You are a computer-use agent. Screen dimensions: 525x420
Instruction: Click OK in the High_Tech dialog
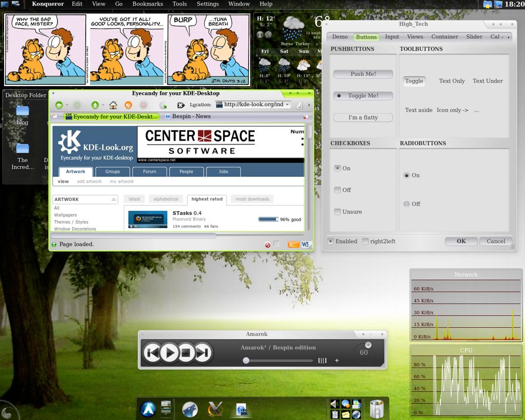coord(461,241)
